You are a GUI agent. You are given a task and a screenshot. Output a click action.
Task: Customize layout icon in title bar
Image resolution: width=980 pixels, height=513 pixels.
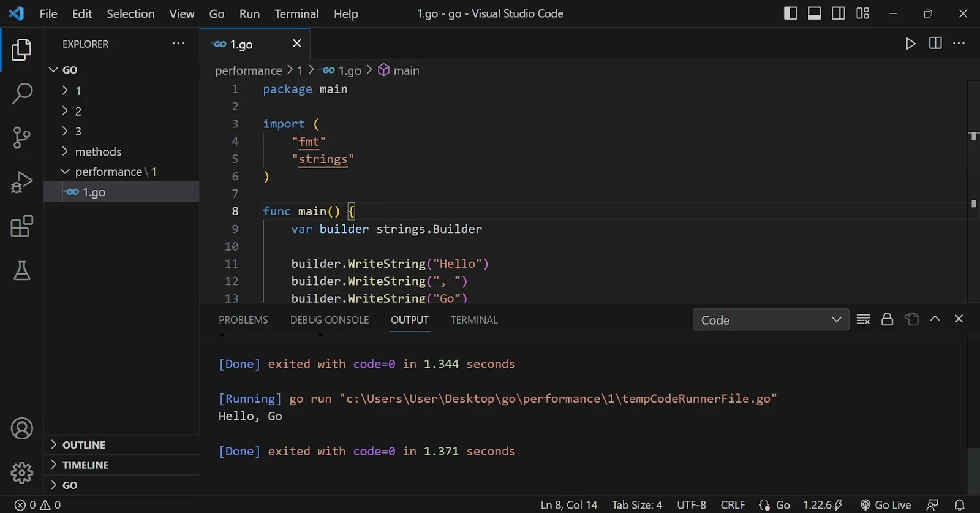point(863,13)
